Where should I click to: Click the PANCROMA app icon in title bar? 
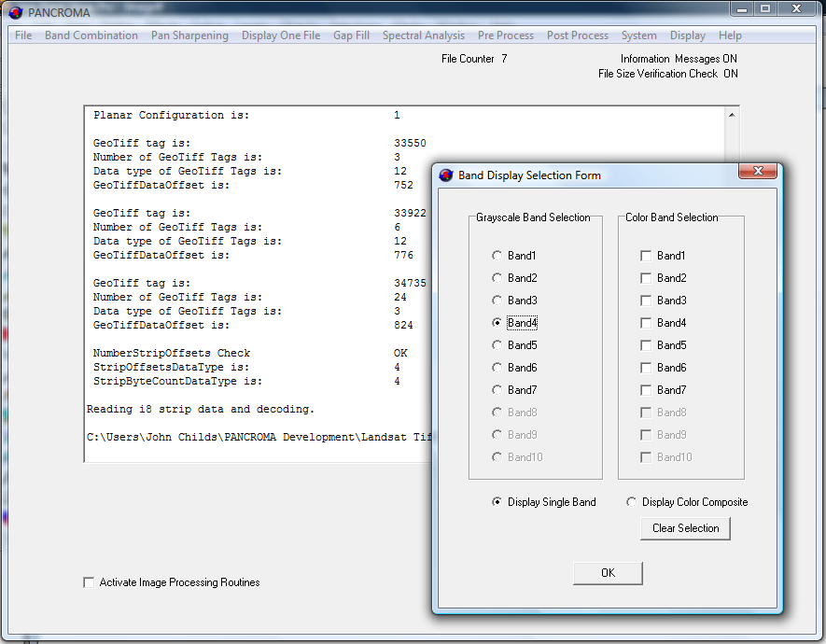click(16, 12)
